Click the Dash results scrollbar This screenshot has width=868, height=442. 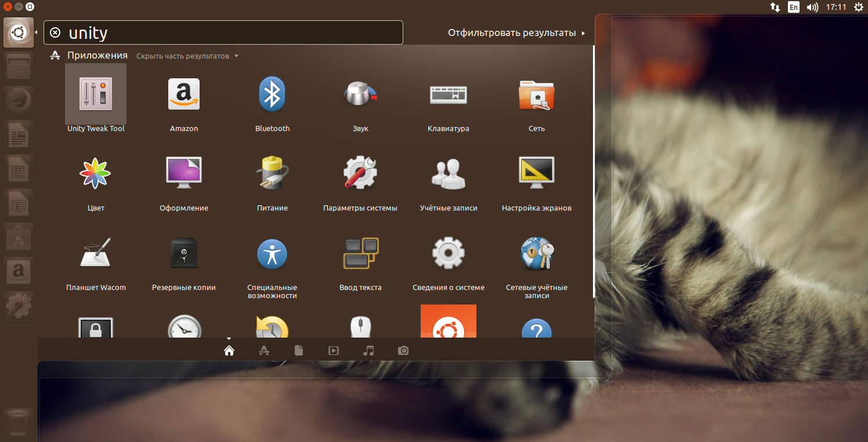(594, 172)
